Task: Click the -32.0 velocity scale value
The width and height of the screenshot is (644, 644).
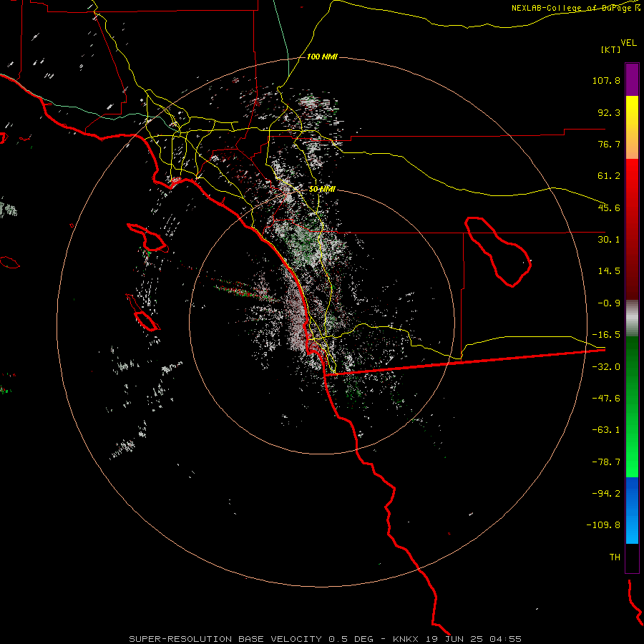Action: (606, 367)
